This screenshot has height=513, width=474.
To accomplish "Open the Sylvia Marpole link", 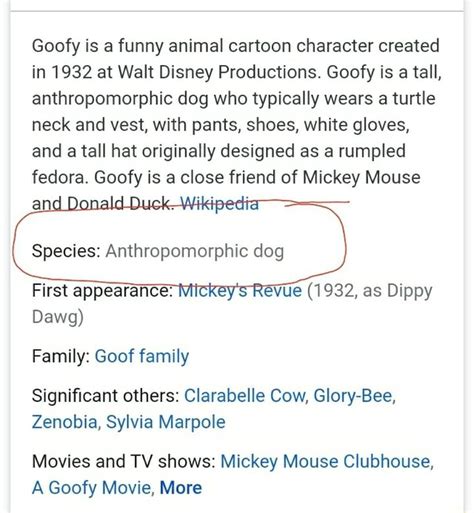I will [x=166, y=422].
